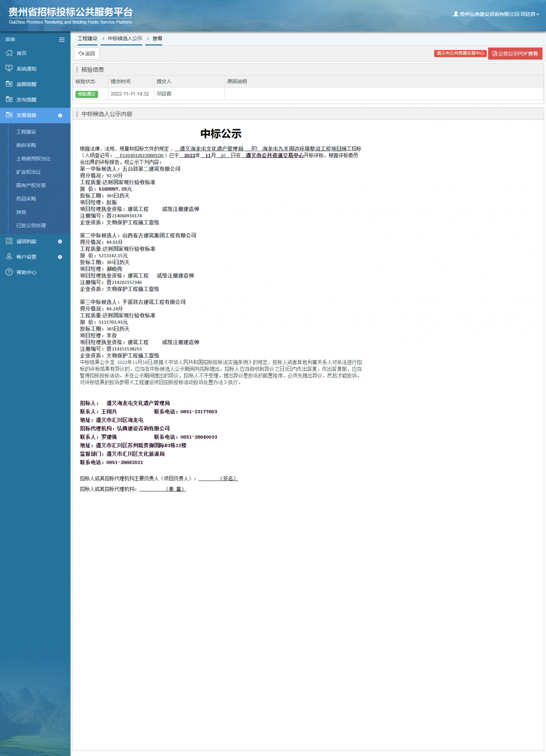Click the hamburger menu collapse icon
The width and height of the screenshot is (546, 756).
click(x=62, y=40)
